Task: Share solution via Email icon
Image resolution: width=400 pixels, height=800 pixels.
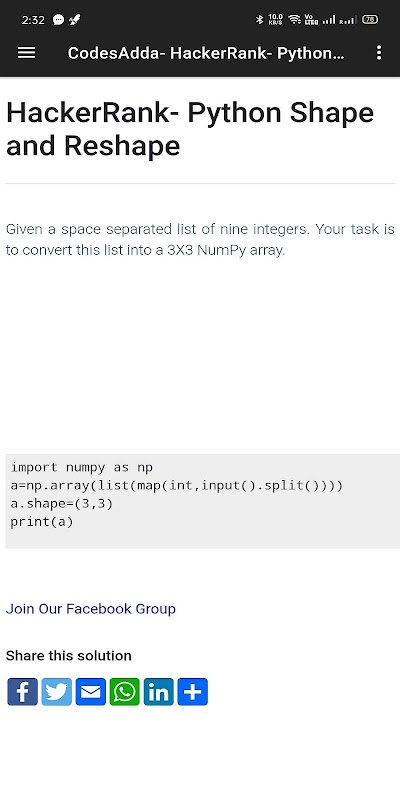Action: (x=91, y=692)
